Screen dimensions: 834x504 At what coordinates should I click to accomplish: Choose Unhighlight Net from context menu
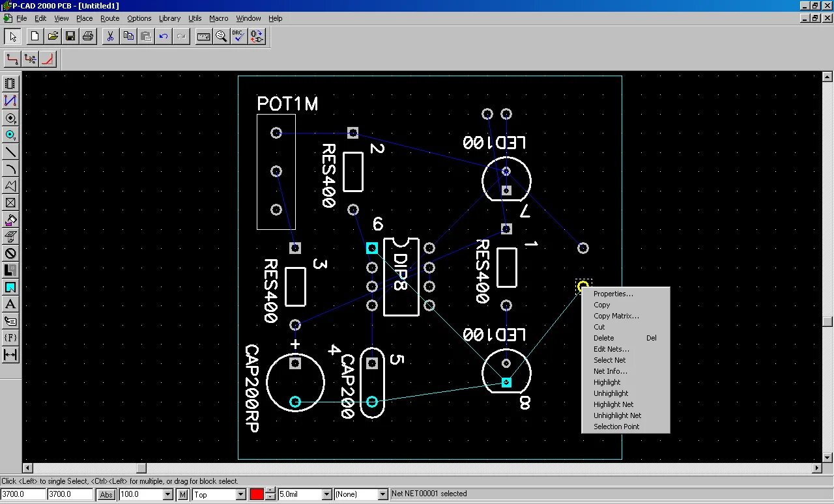pyautogui.click(x=625, y=415)
